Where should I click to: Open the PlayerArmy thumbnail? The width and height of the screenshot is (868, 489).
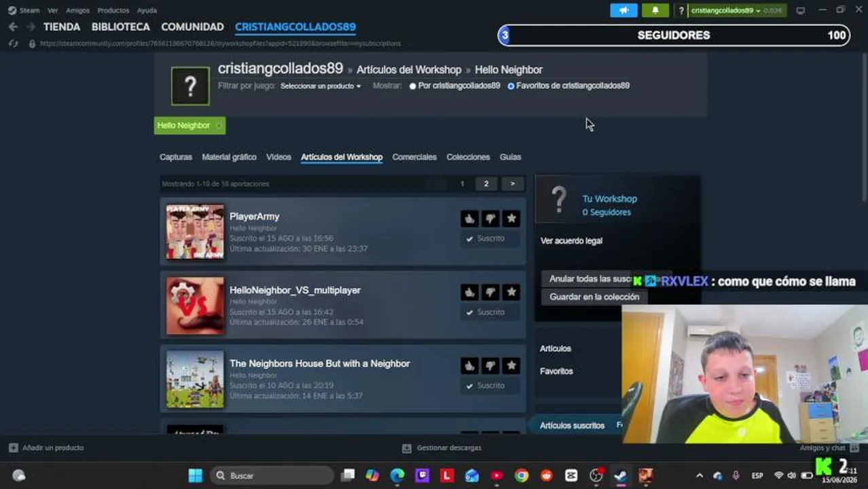[x=195, y=232]
